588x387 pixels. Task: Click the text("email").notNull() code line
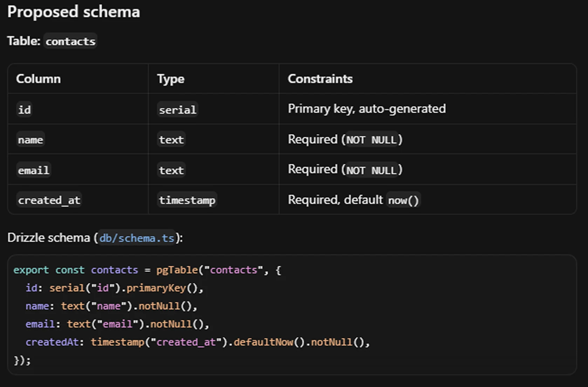click(117, 324)
